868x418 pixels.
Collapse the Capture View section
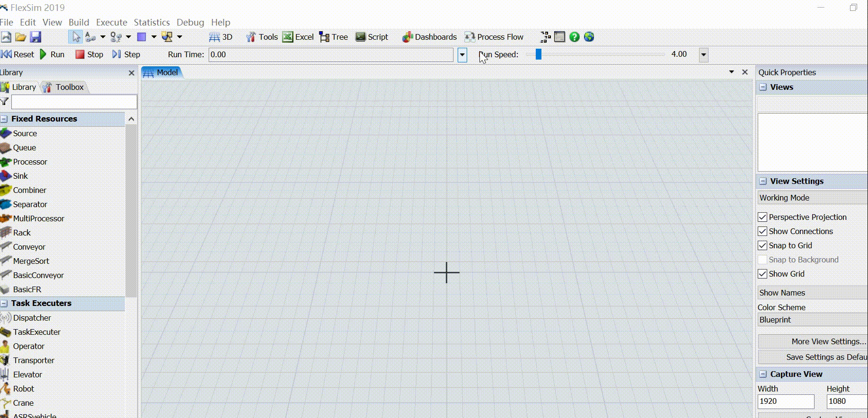[763, 374]
